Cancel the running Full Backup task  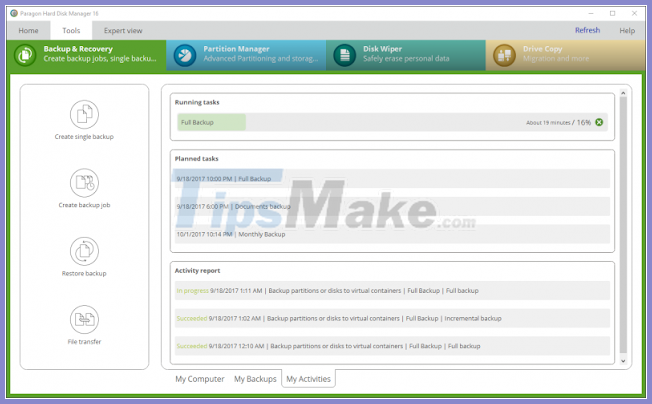(599, 122)
